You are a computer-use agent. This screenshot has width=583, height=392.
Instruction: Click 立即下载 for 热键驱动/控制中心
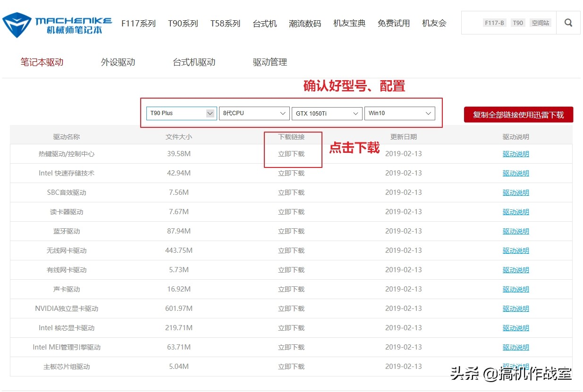[291, 153]
